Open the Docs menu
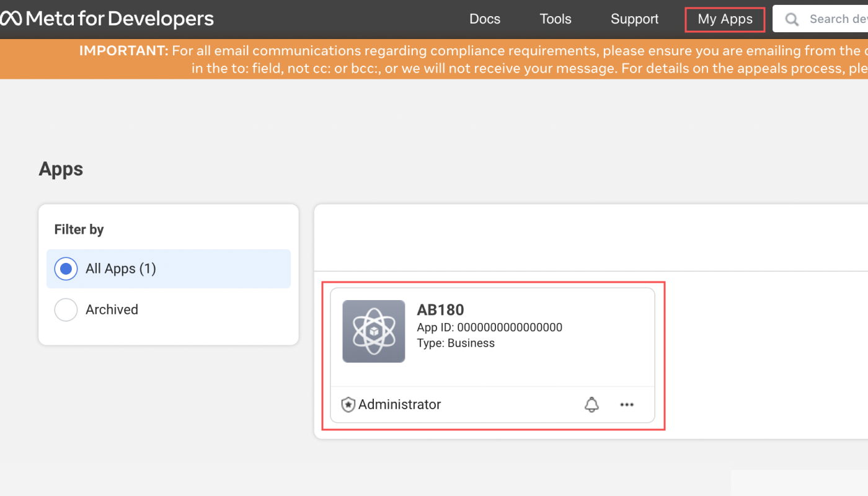This screenshot has width=868, height=496. click(x=485, y=19)
